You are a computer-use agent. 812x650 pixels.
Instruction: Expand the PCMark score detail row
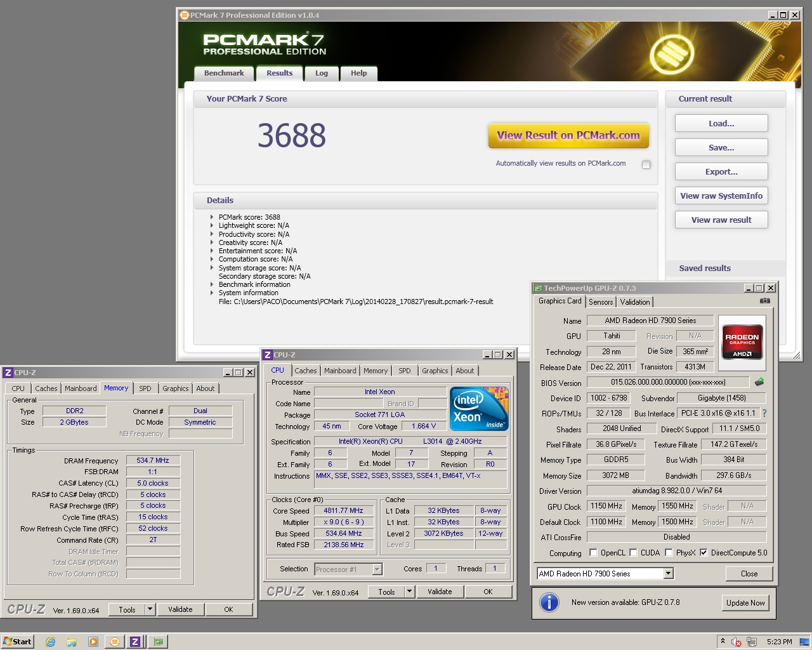[212, 217]
